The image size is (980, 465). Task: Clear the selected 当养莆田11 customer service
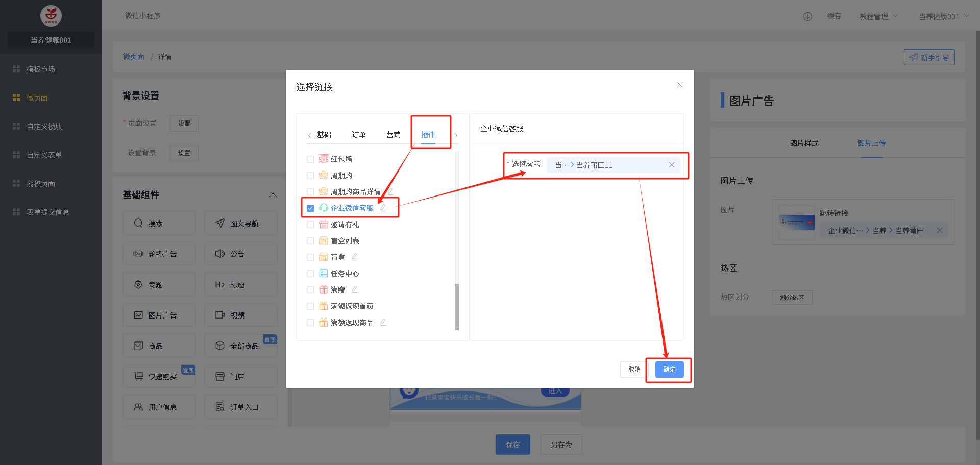[x=671, y=165]
